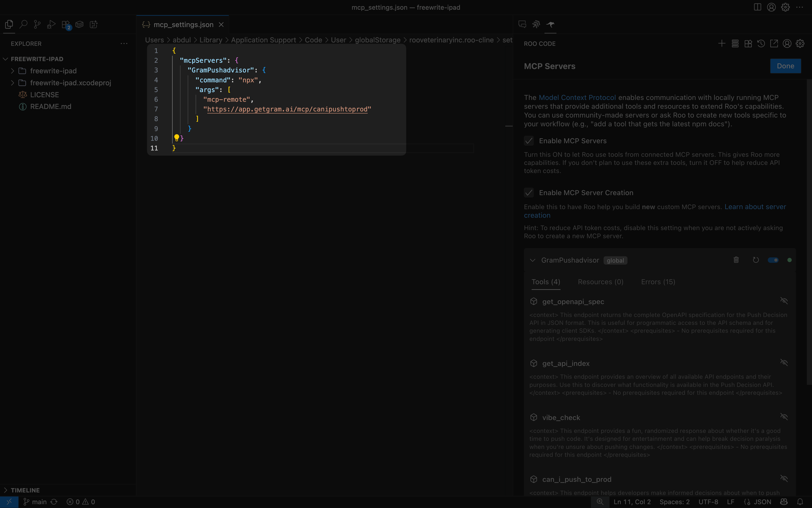Switch to the Resources (0) tab

[600, 282]
